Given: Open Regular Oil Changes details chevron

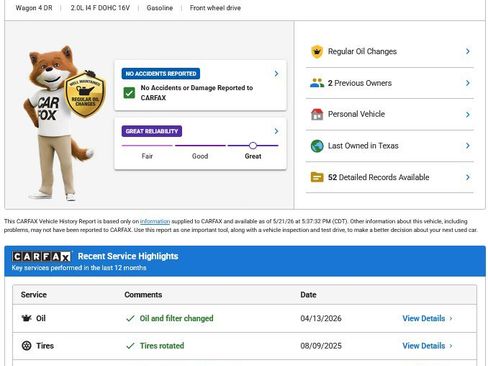Looking at the screenshot, I should pyautogui.click(x=468, y=51).
